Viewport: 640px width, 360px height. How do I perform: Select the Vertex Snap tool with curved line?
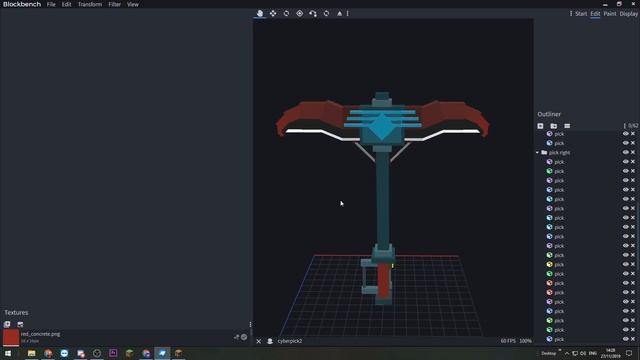pos(313,13)
